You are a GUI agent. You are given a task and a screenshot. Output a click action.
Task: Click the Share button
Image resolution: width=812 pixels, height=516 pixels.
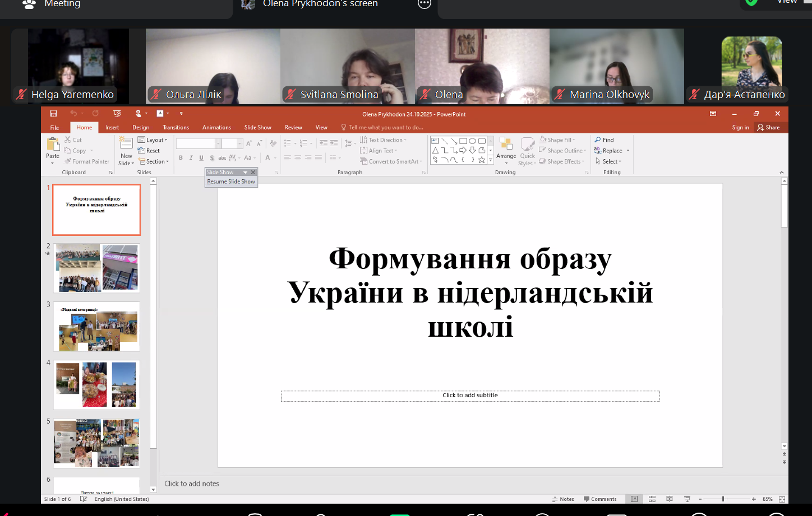[x=768, y=127]
